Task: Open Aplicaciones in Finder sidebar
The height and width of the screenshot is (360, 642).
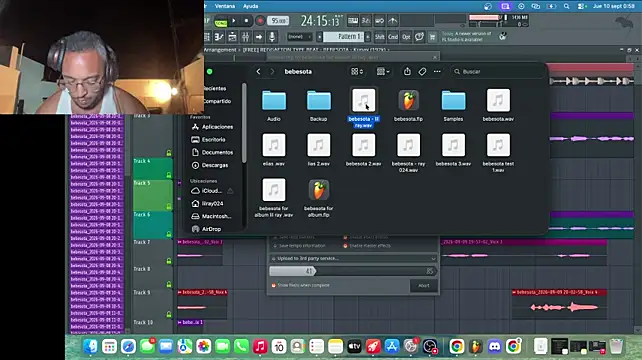Action: (x=213, y=127)
